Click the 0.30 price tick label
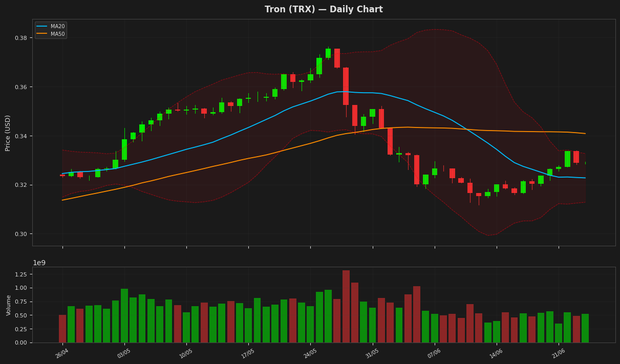Viewport: 620px width, 364px height. (x=22, y=234)
